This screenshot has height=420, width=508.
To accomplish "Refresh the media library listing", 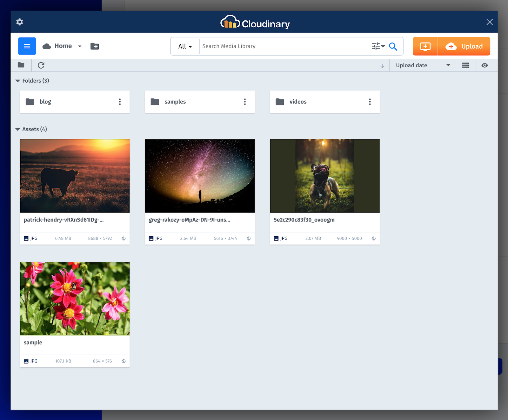I will click(41, 65).
